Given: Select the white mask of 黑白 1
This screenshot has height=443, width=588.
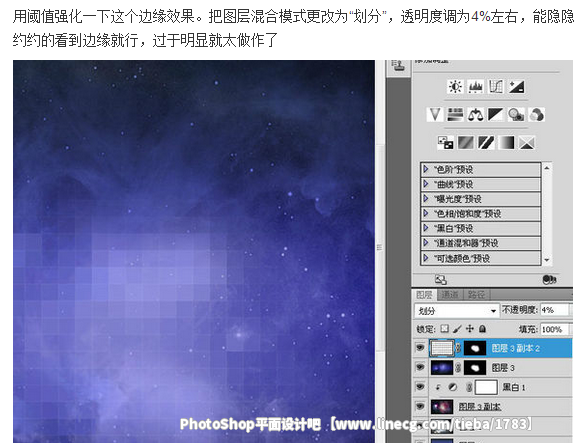Looking at the screenshot, I should (x=486, y=387).
